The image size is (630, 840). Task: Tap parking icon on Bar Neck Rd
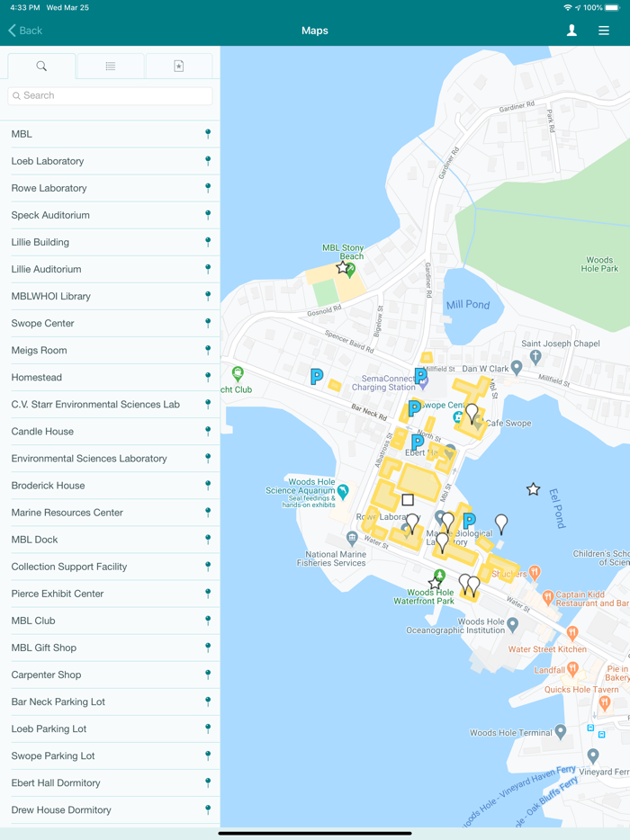tap(317, 377)
